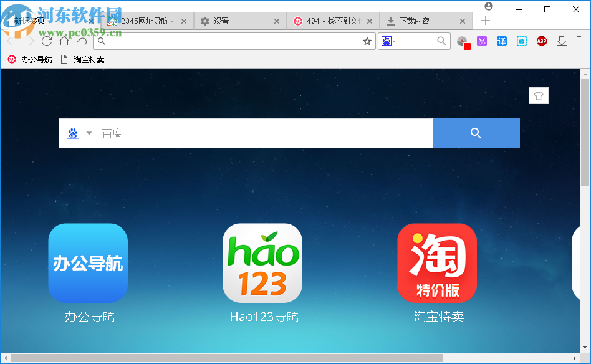Image resolution: width=591 pixels, height=364 pixels.
Task: Switch to the 设置 tab
Action: tap(238, 21)
